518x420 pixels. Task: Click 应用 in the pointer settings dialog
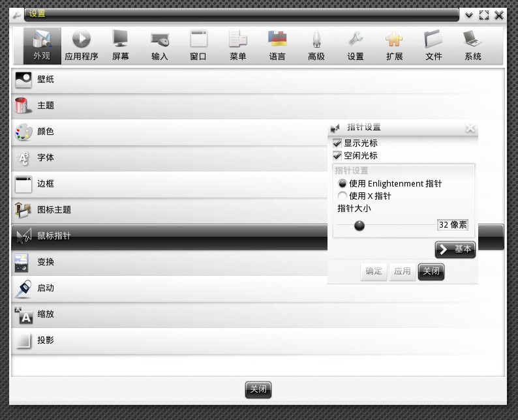tap(402, 272)
